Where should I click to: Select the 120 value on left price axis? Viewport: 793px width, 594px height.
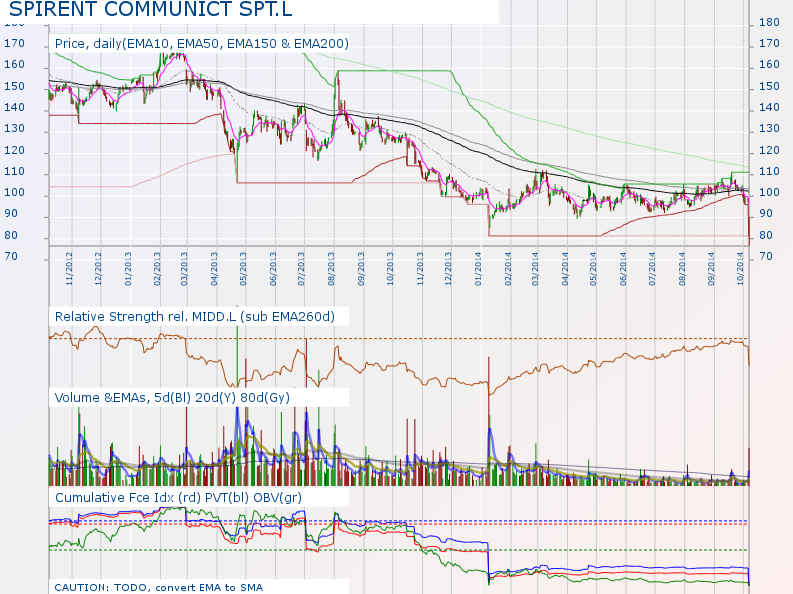point(14,150)
